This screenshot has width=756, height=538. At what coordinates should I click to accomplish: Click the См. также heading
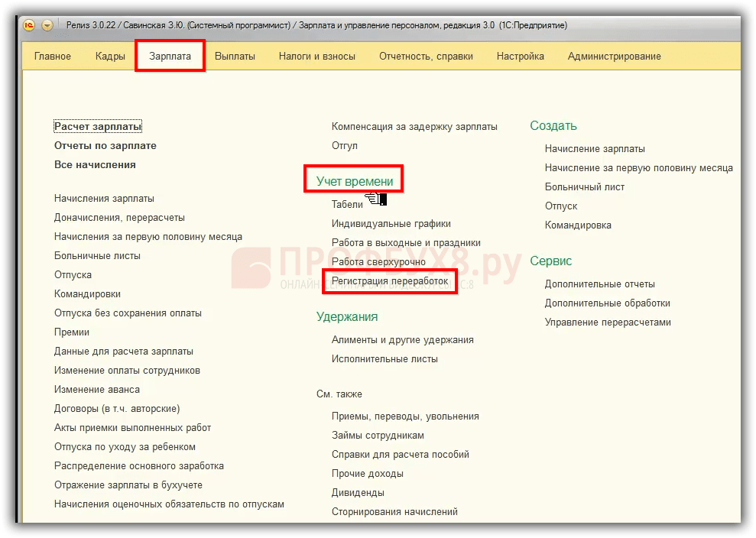coord(339,394)
